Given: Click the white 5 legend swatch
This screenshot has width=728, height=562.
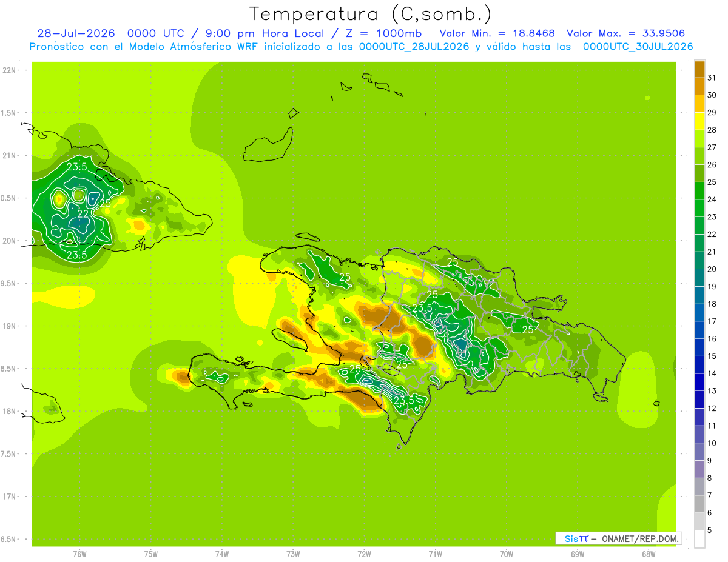Looking at the screenshot, I should coord(699,539).
